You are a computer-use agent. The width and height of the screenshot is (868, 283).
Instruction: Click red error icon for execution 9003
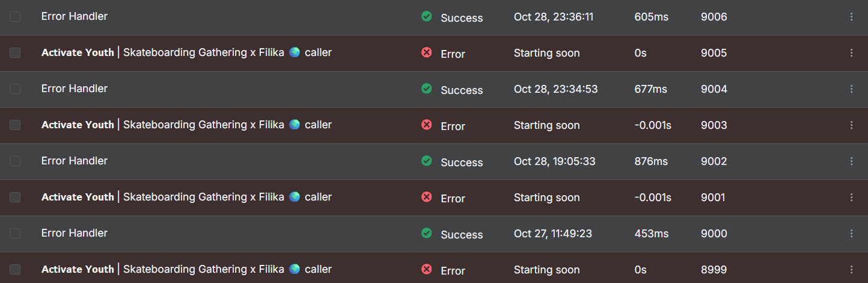pyautogui.click(x=426, y=125)
